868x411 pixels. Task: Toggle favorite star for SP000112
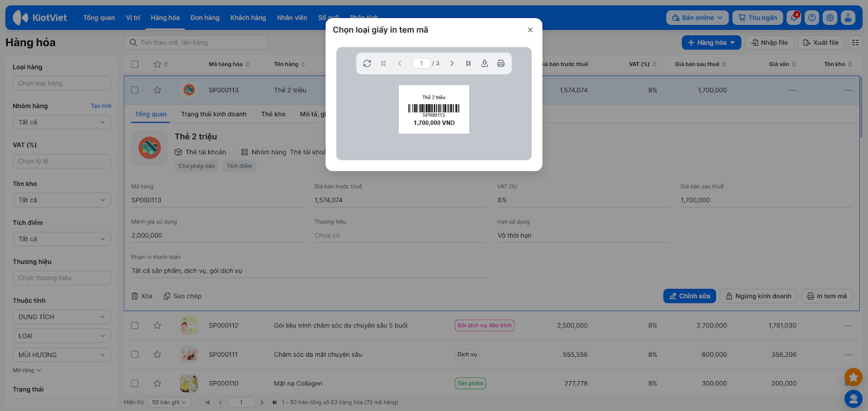tap(157, 326)
